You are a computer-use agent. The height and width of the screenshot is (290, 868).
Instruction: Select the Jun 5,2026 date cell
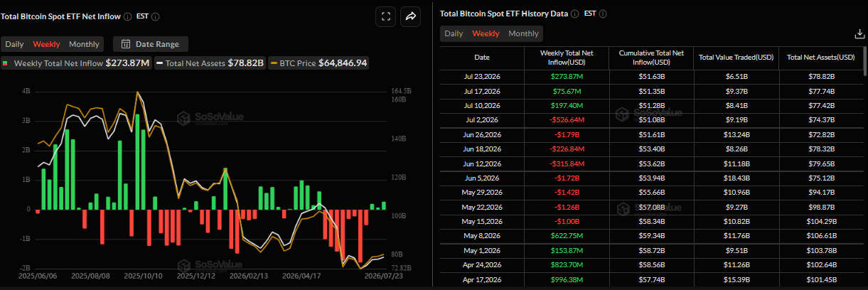[x=482, y=178]
